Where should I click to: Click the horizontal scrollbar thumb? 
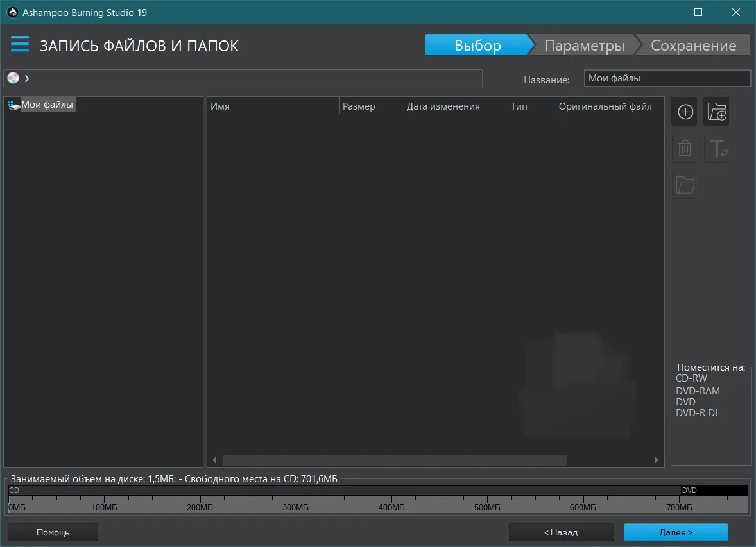[395, 460]
